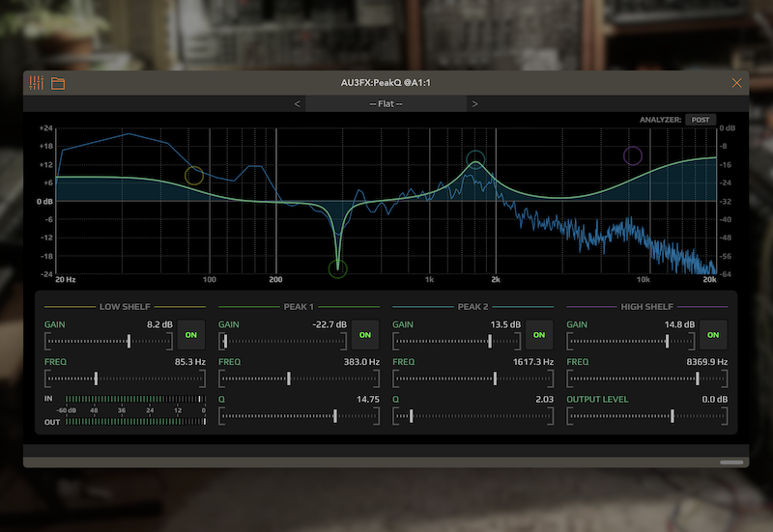
Task: Click the Q value 14.75
Action: 368,400
